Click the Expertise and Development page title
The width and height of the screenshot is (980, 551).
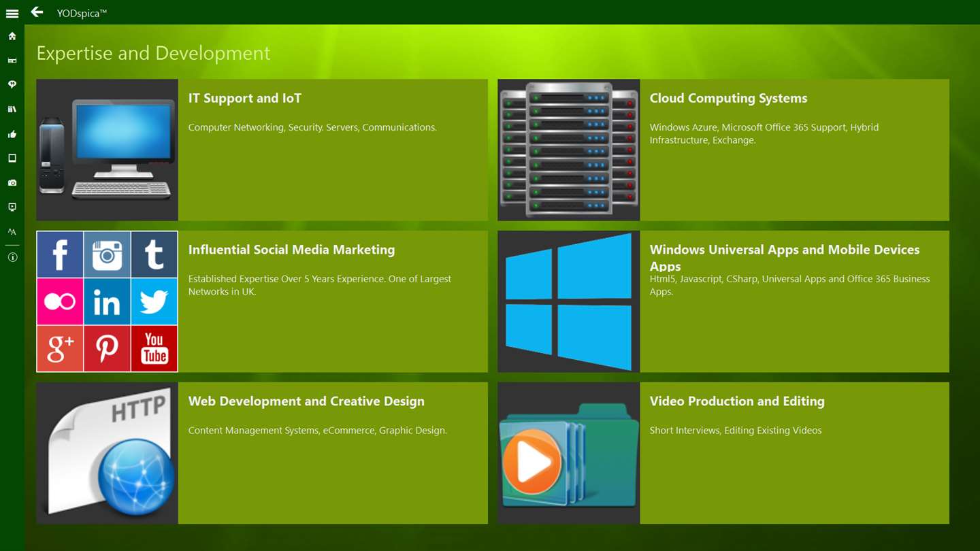tap(153, 53)
